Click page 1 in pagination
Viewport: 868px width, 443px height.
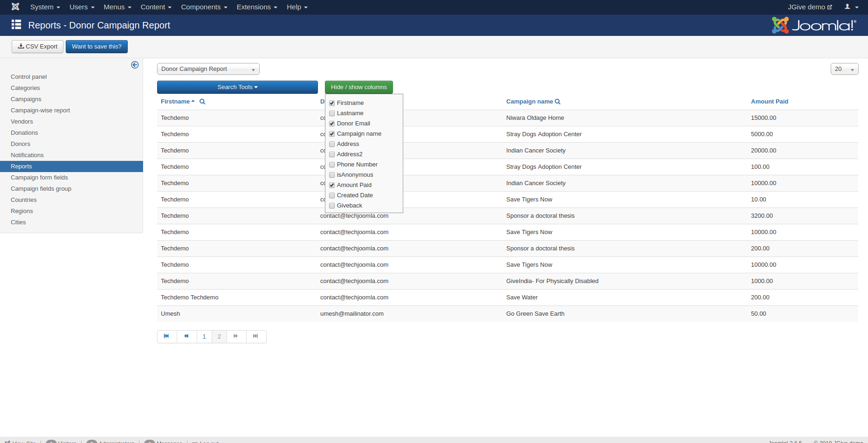(204, 336)
